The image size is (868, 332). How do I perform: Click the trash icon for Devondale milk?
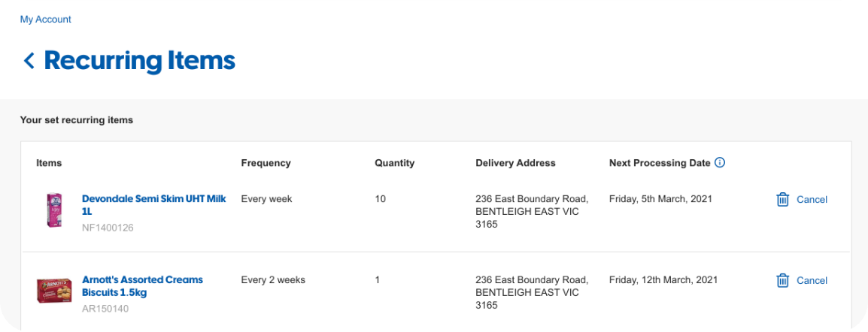(x=782, y=200)
